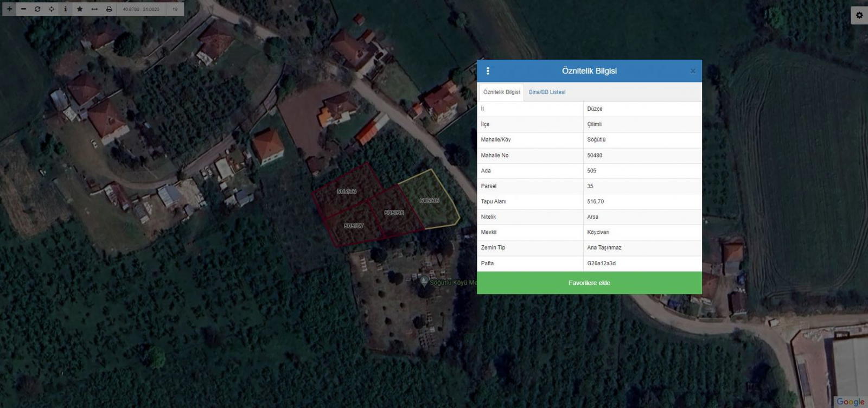Select the Öznitelik Bilgisi tab

click(501, 92)
